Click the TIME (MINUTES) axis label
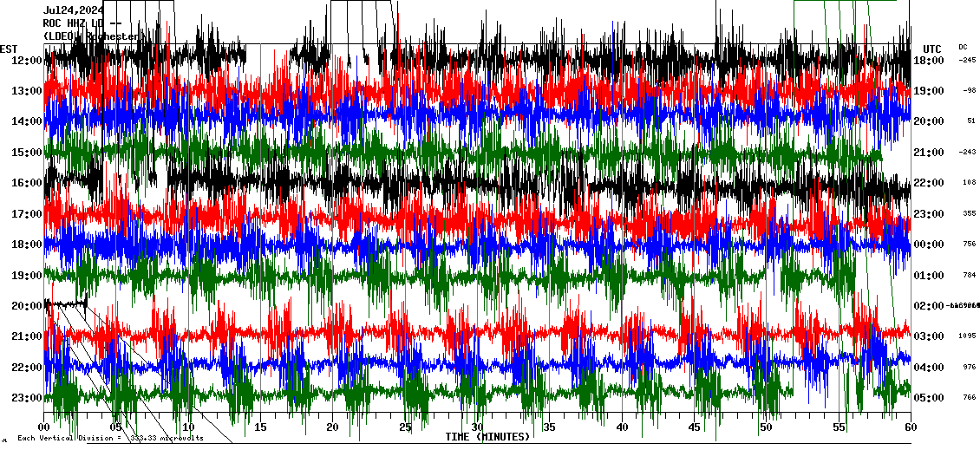This screenshot has height=450, width=980. [487, 437]
